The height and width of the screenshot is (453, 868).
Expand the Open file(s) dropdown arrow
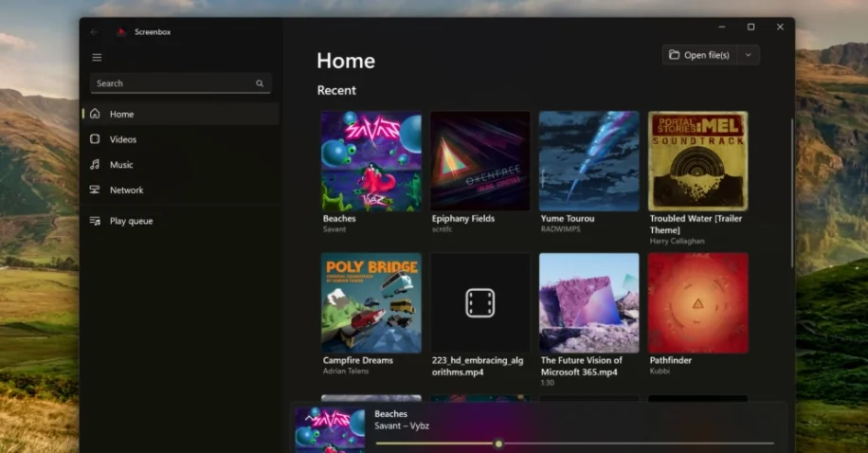click(749, 55)
